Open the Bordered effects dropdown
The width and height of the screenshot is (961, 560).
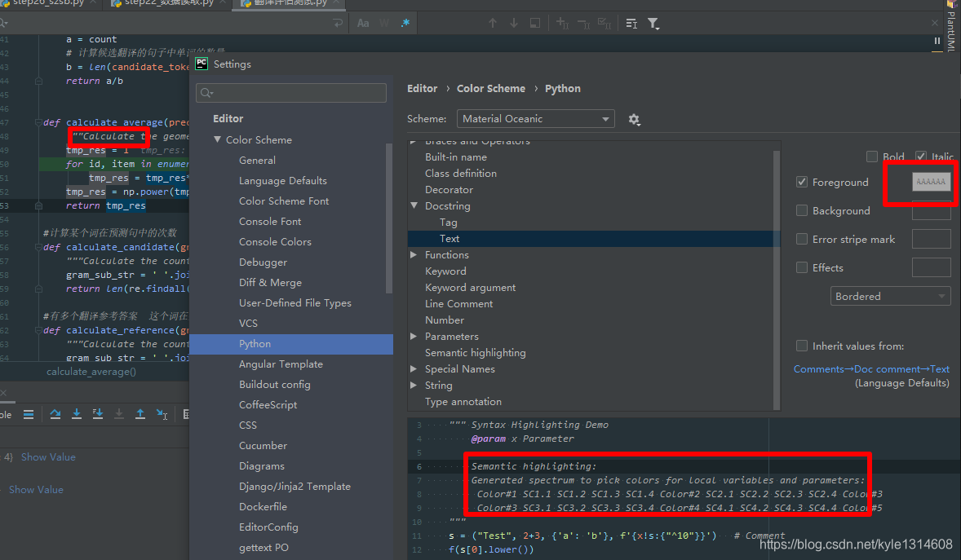coord(891,296)
